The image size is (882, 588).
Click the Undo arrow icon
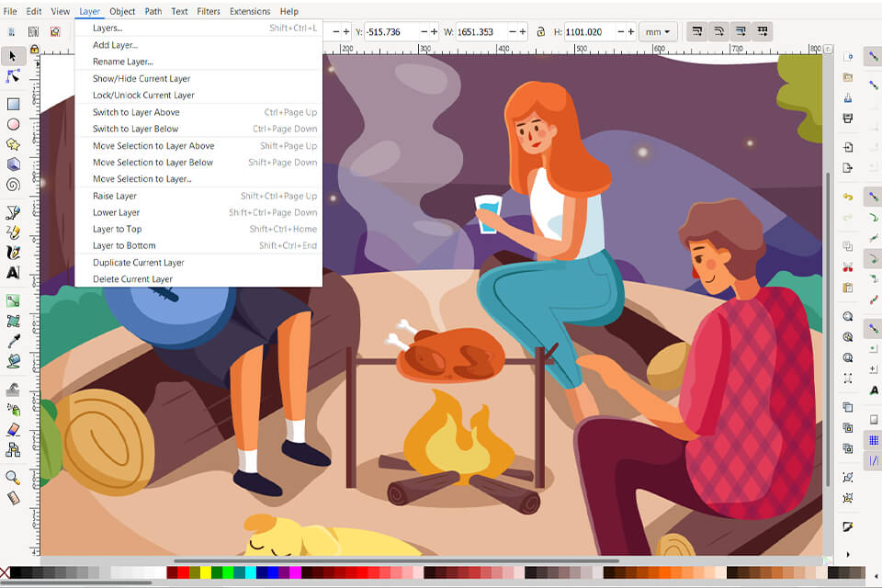(848, 197)
